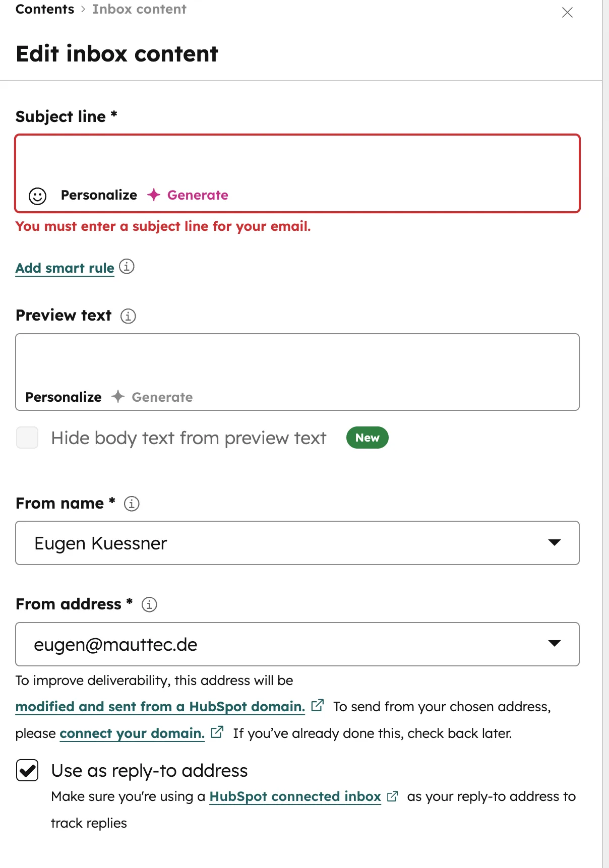This screenshot has width=609, height=868.
Task: Click Personalize under Preview text
Action: 63,397
